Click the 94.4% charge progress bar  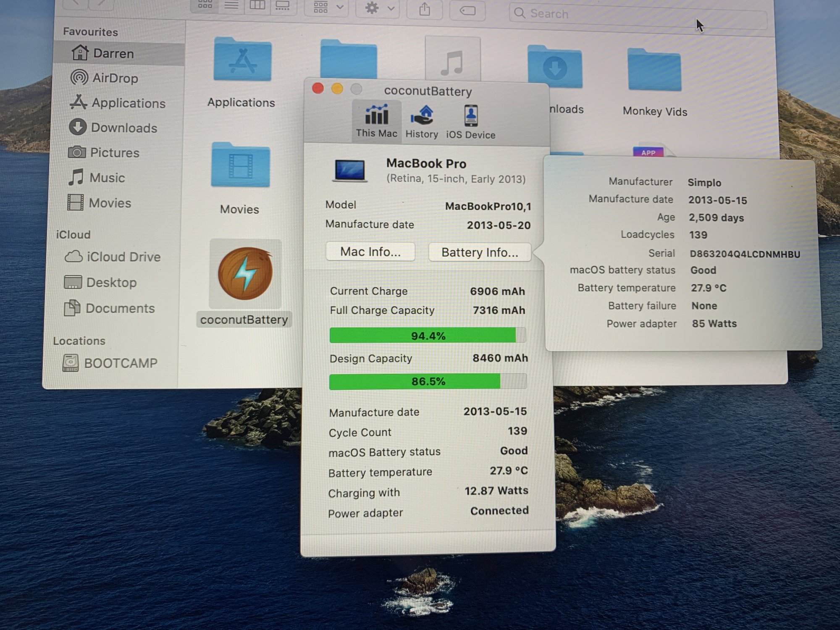pyautogui.click(x=428, y=336)
